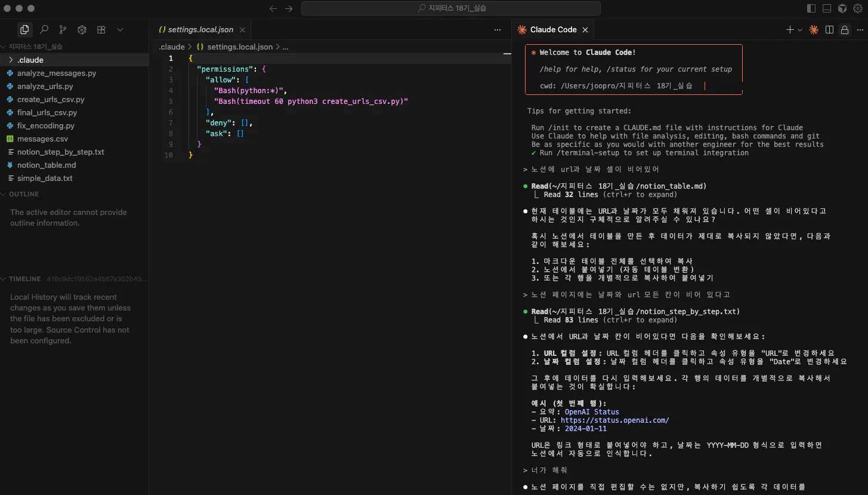Click the cube icon in the activity bar

[82, 29]
